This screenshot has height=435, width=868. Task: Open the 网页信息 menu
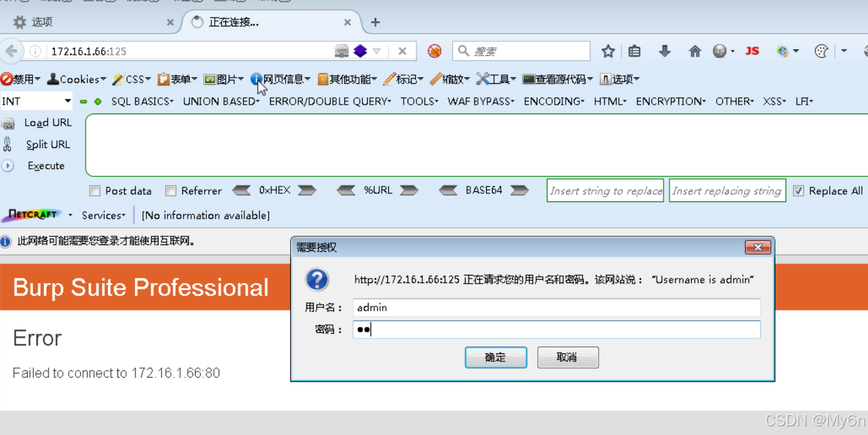pos(281,80)
